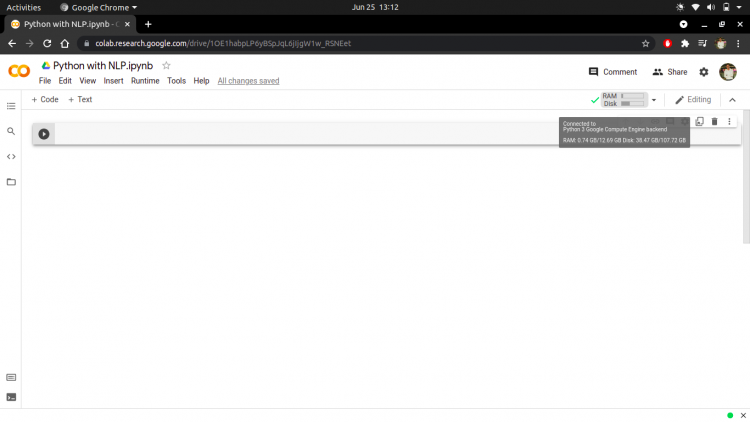The image size is (750, 422).
Task: Open the cell's more actions menu
Action: (729, 122)
